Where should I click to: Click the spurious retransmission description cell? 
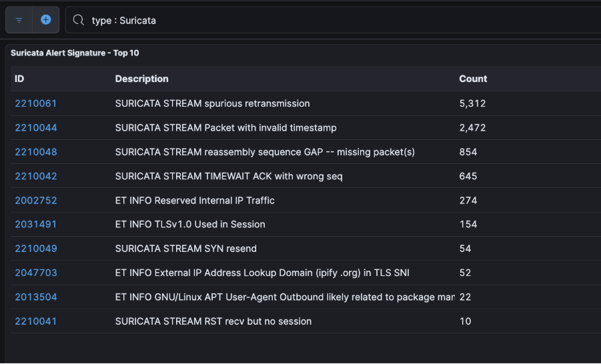pyautogui.click(x=212, y=103)
